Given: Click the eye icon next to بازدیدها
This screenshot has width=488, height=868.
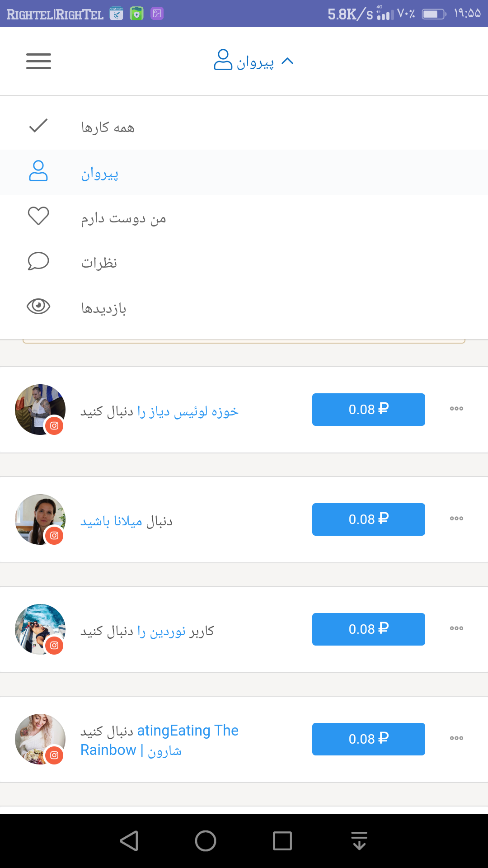Looking at the screenshot, I should [39, 307].
